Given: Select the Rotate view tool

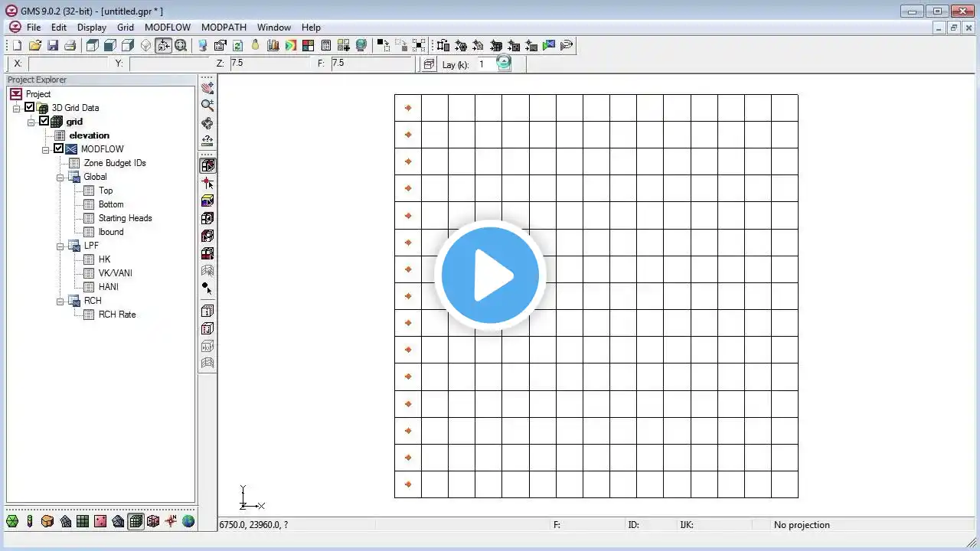Looking at the screenshot, I should [207, 122].
